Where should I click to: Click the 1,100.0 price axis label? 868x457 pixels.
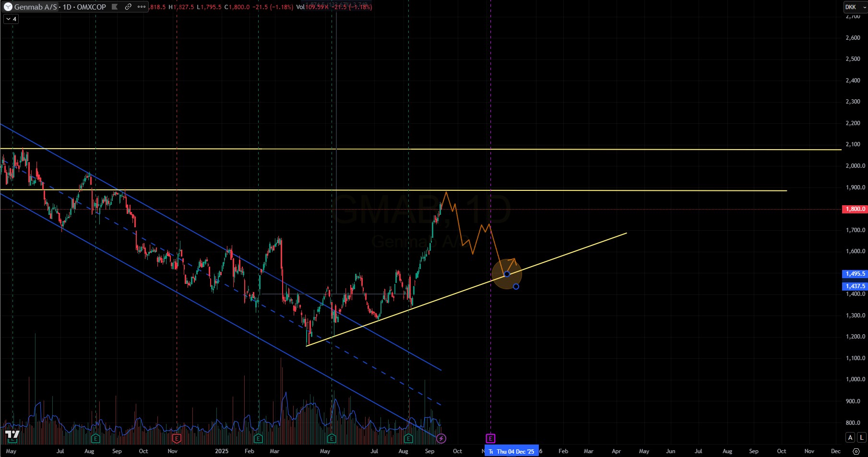(x=855, y=358)
